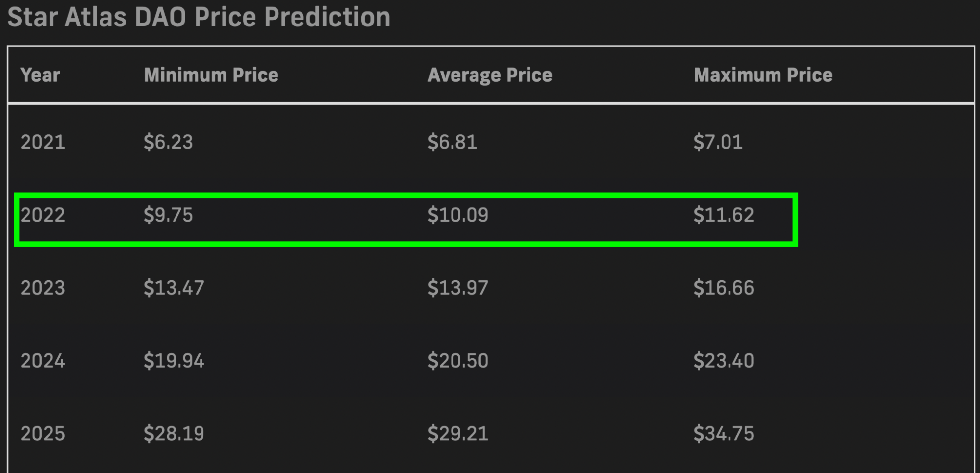980x473 pixels.
Task: Click the $13.97 average price value
Action: coord(458,288)
